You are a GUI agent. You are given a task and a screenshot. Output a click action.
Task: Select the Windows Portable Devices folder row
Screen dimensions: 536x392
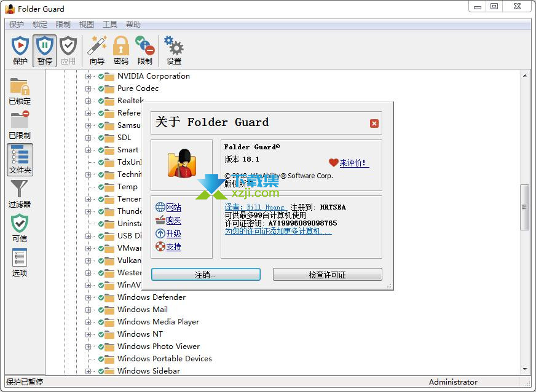pyautogui.click(x=164, y=359)
